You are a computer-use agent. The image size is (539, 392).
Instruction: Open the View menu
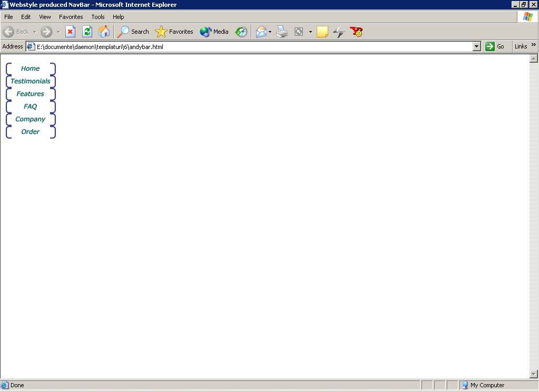(x=45, y=17)
